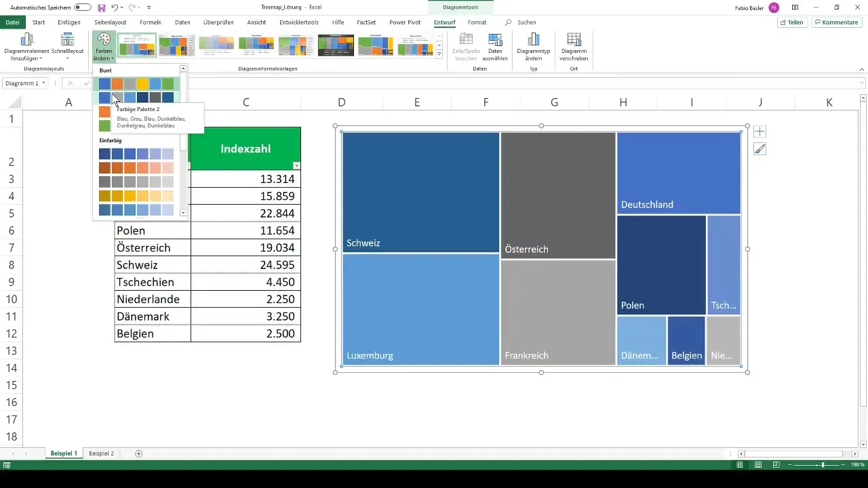
Task: Expand the Diagramm 1 name box dropdown
Action: click(x=43, y=83)
